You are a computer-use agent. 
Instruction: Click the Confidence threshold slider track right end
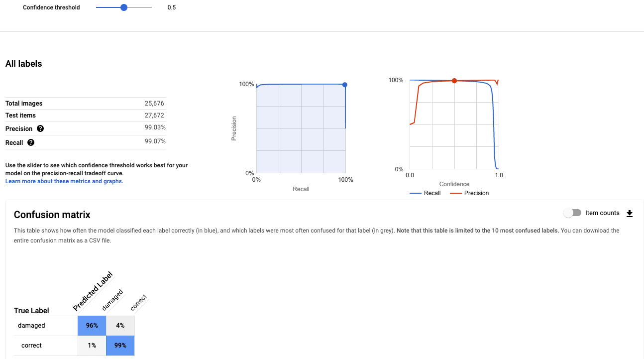151,7
